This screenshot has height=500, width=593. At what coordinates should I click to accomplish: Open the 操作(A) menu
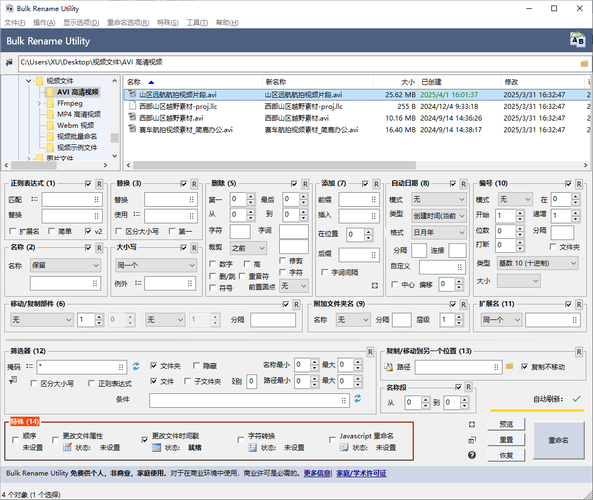[x=44, y=23]
